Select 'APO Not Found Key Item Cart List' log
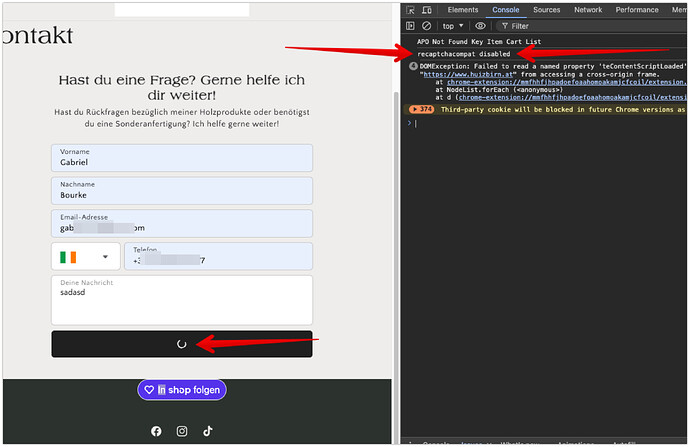690x447 pixels. [x=479, y=42]
